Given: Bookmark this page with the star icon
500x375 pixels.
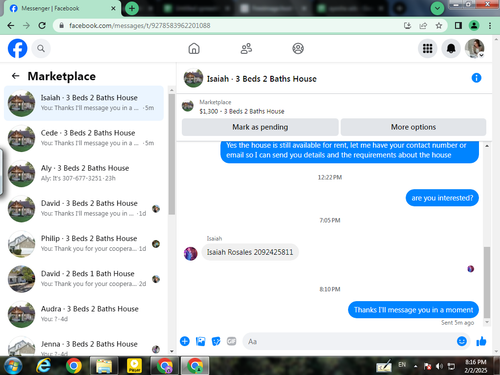Looking at the screenshot, I should click(439, 26).
